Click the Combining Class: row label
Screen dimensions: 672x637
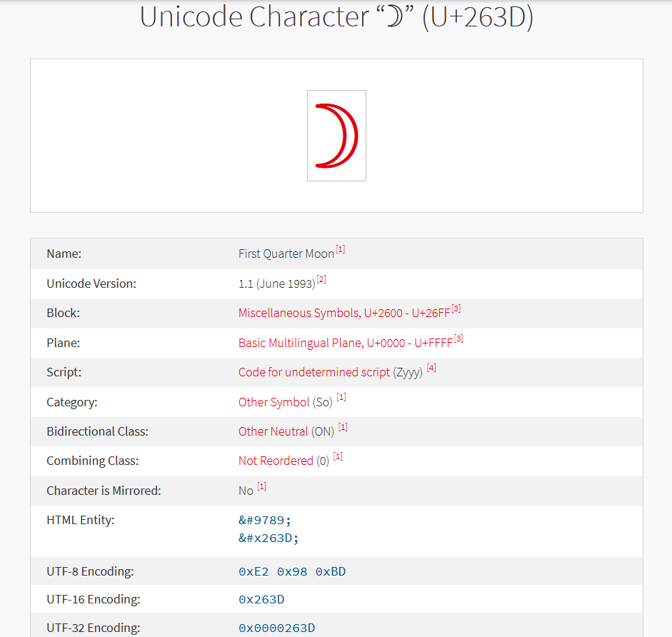[93, 461]
